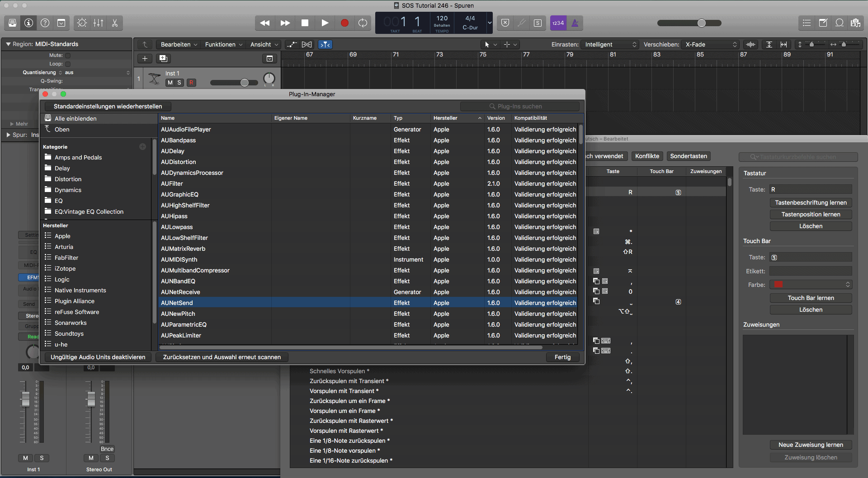This screenshot has height=478, width=868.
Task: Enable the metronome icon
Action: pyautogui.click(x=575, y=23)
